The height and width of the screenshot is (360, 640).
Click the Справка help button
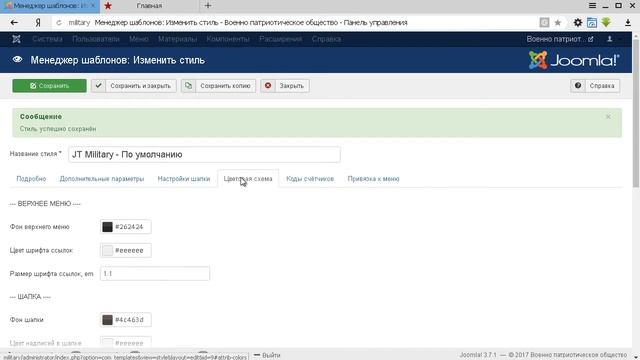[595, 86]
